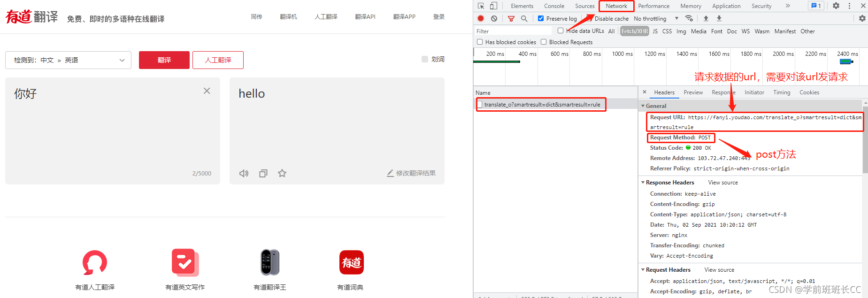868x298 pixels.
Task: Copy the hello translation result
Action: [x=263, y=173]
